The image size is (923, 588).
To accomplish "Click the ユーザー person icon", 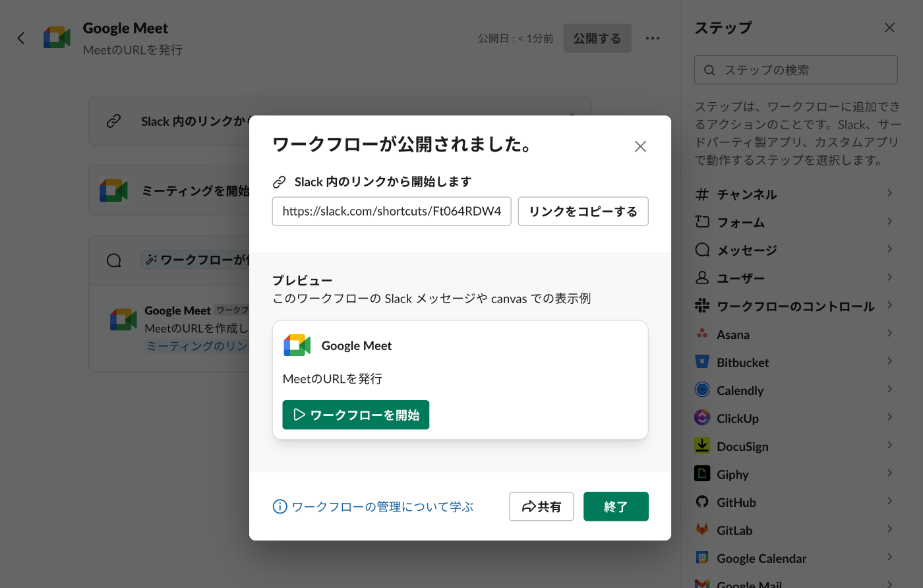I will [x=702, y=278].
